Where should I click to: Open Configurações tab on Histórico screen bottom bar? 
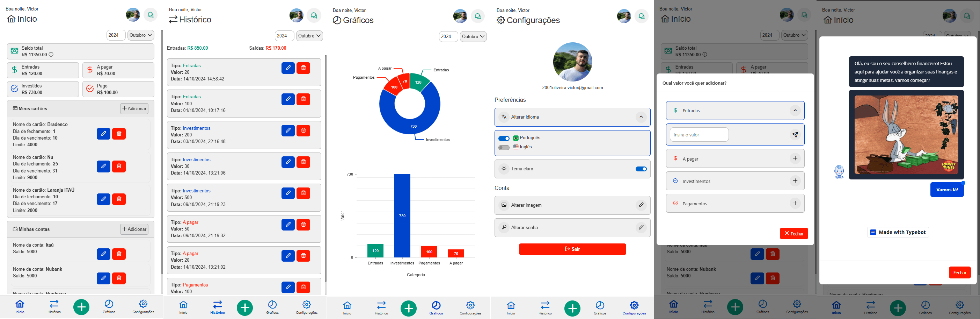[x=307, y=307]
